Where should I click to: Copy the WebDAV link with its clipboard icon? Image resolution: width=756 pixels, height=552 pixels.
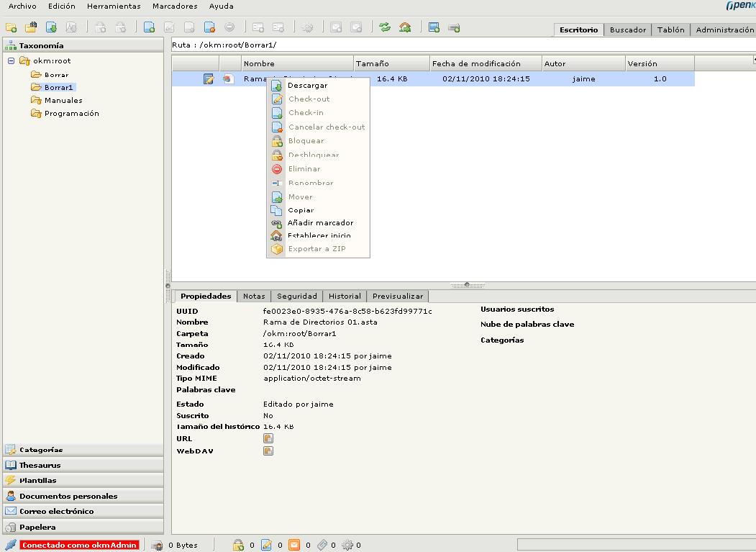(x=268, y=451)
